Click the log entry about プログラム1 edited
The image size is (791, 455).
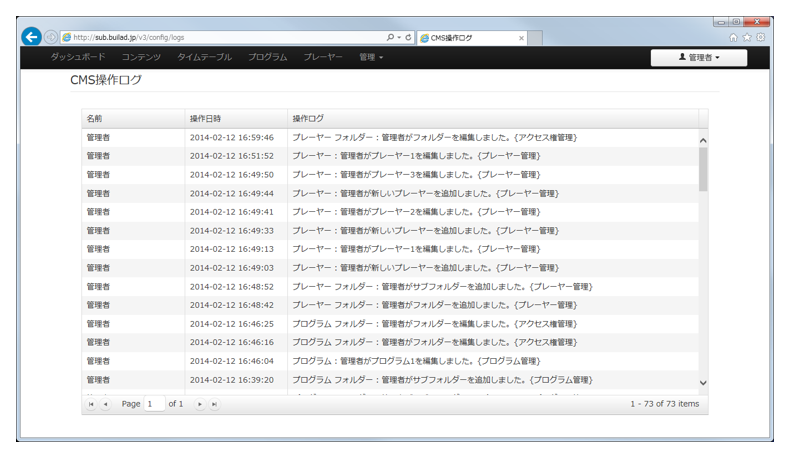pyautogui.click(x=416, y=361)
